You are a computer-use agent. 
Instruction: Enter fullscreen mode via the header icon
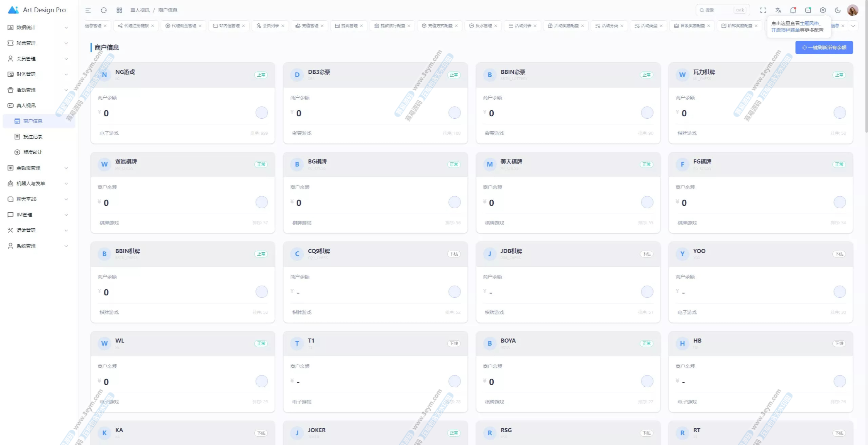[763, 10]
